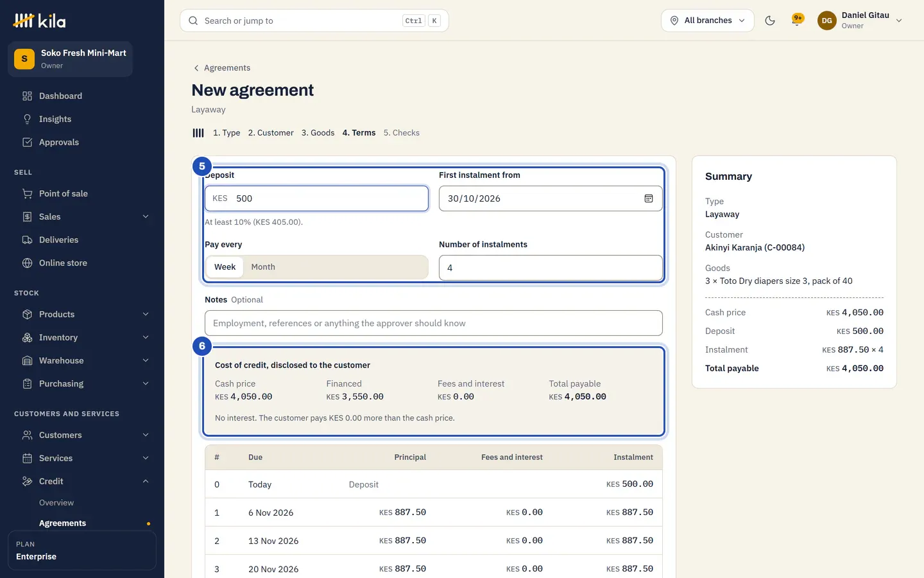Viewport: 924px width, 578px height.
Task: Click the Online store globe icon
Action: click(27, 263)
